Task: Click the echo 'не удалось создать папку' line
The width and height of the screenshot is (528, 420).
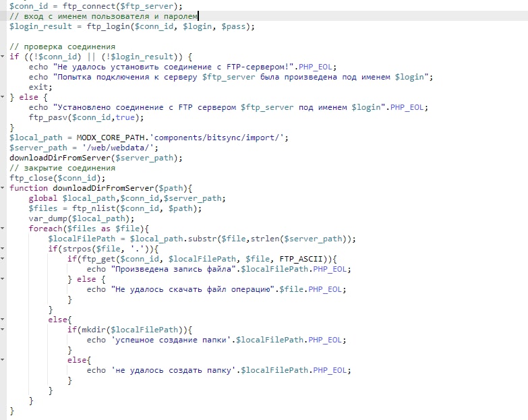Action: coord(219,369)
